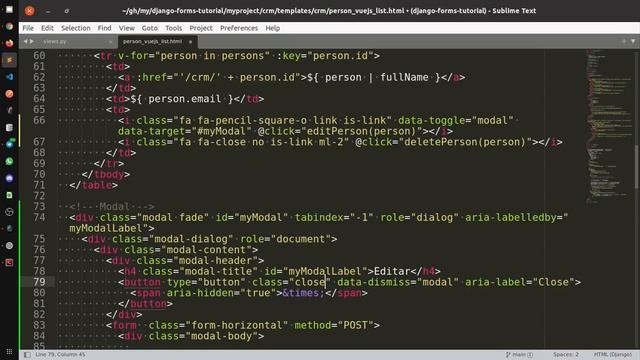Screen dimensions: 640x360
Task: Click 'fullName' filter on line 62
Action: pyautogui.click(x=404, y=78)
